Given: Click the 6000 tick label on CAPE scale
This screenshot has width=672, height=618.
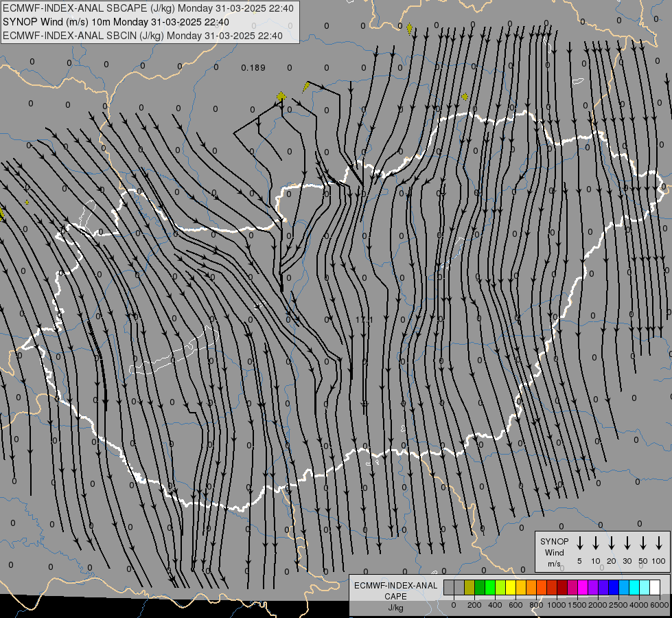Looking at the screenshot, I should pyautogui.click(x=659, y=605).
